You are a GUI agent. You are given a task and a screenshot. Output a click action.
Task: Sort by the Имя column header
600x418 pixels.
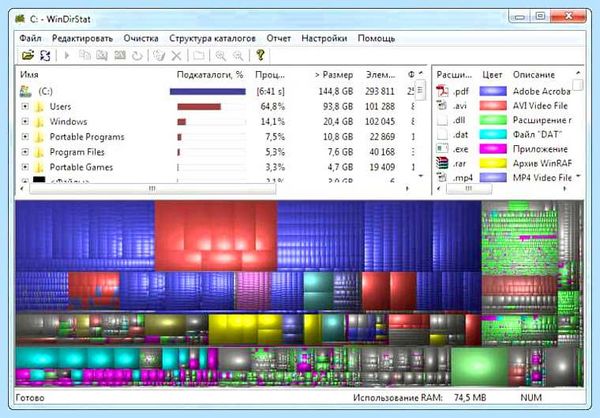click(x=29, y=75)
